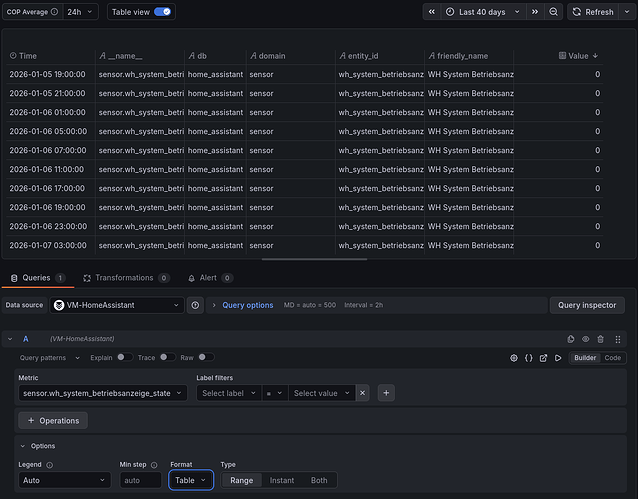Remove label filter with the X button
The width and height of the screenshot is (638, 499).
(x=362, y=393)
